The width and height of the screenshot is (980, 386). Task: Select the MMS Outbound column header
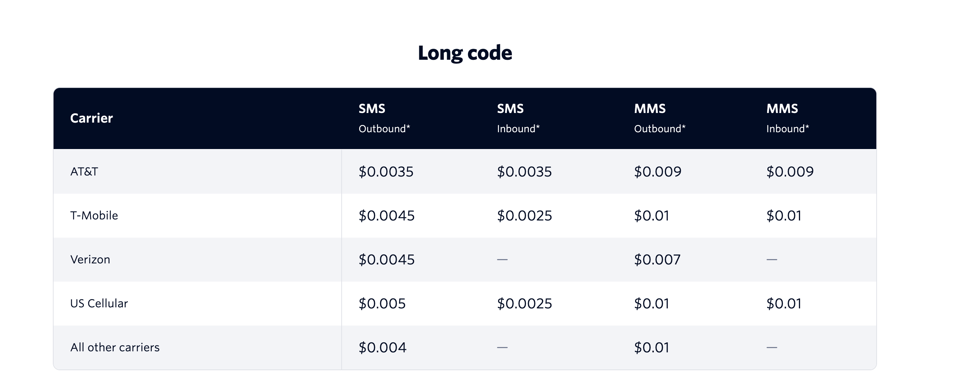660,118
